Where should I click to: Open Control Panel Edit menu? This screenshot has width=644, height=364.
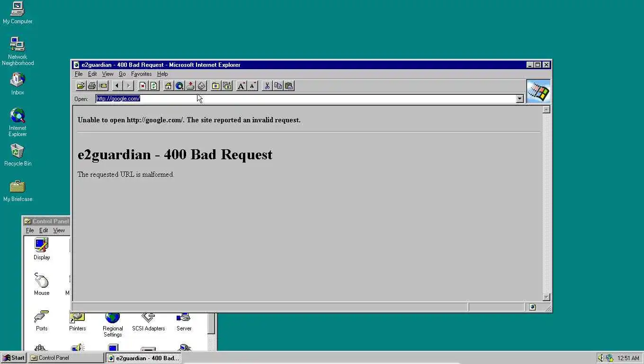44,230
